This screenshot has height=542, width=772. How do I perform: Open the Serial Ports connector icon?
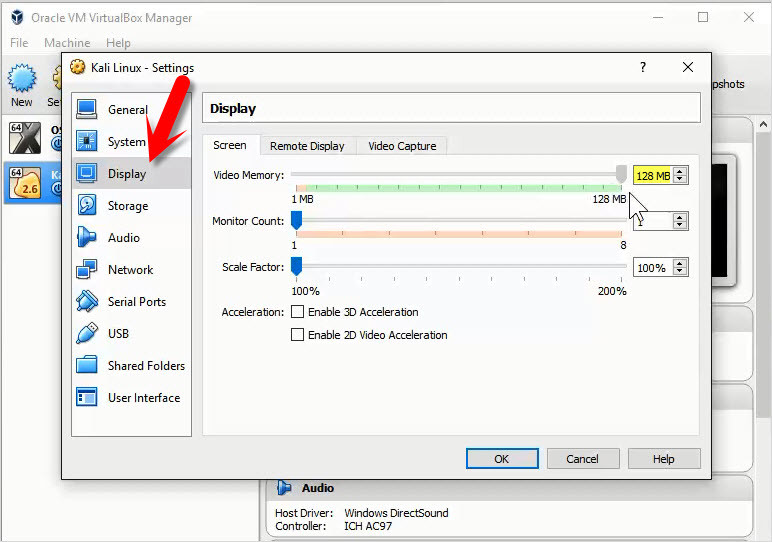tap(87, 301)
